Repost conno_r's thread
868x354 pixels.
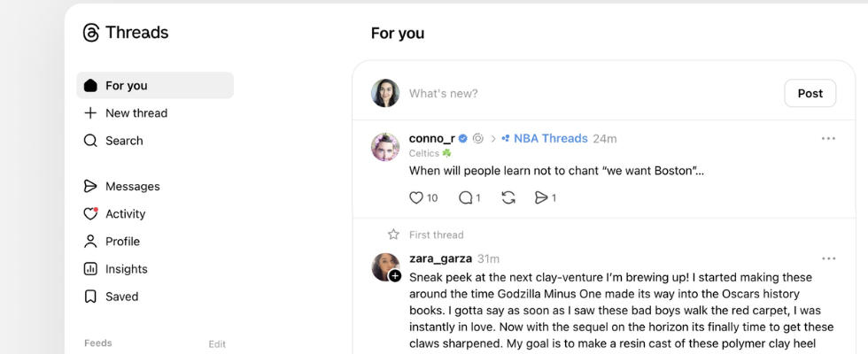point(508,198)
